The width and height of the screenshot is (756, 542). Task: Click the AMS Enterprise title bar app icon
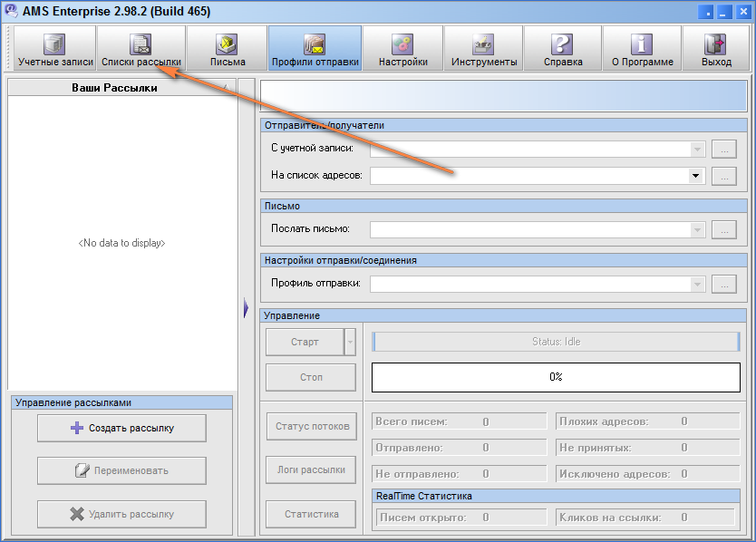pyautogui.click(x=11, y=11)
